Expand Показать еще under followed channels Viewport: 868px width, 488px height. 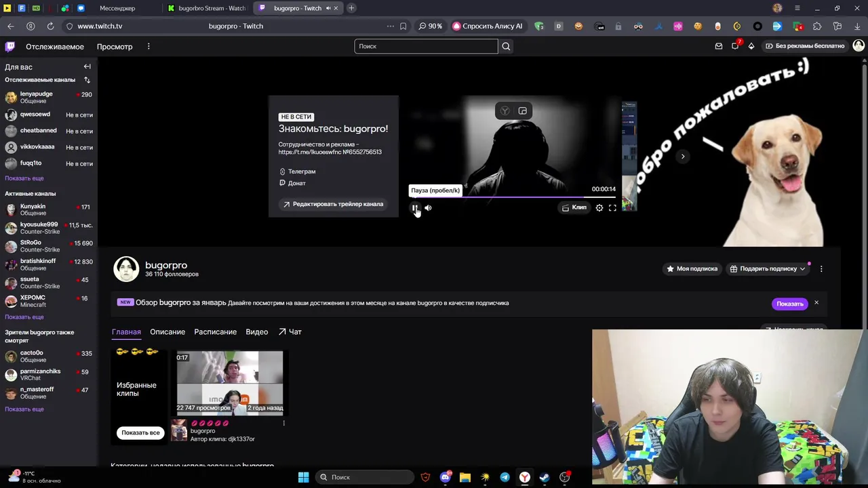pyautogui.click(x=24, y=178)
